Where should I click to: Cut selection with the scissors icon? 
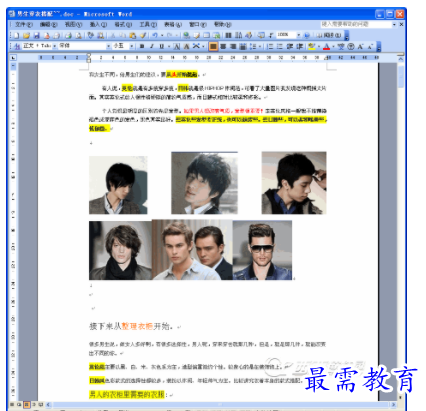112,35
